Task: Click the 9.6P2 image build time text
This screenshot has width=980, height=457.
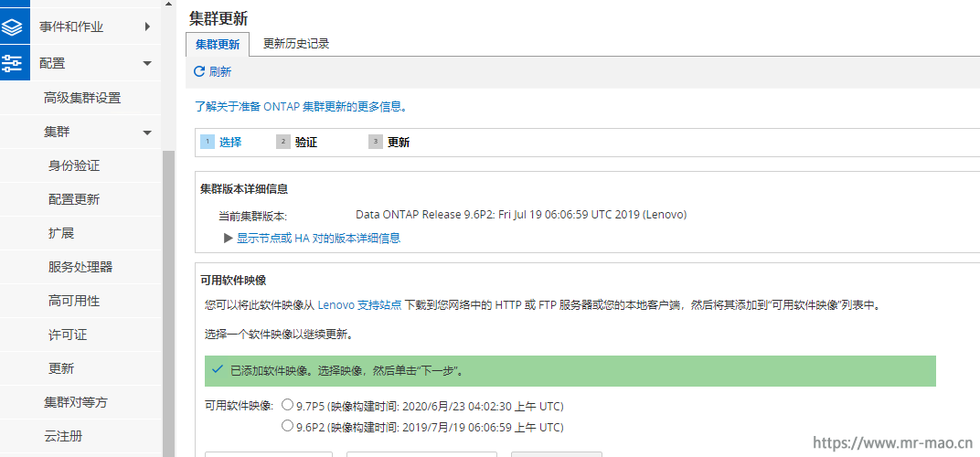Action: (x=430, y=428)
